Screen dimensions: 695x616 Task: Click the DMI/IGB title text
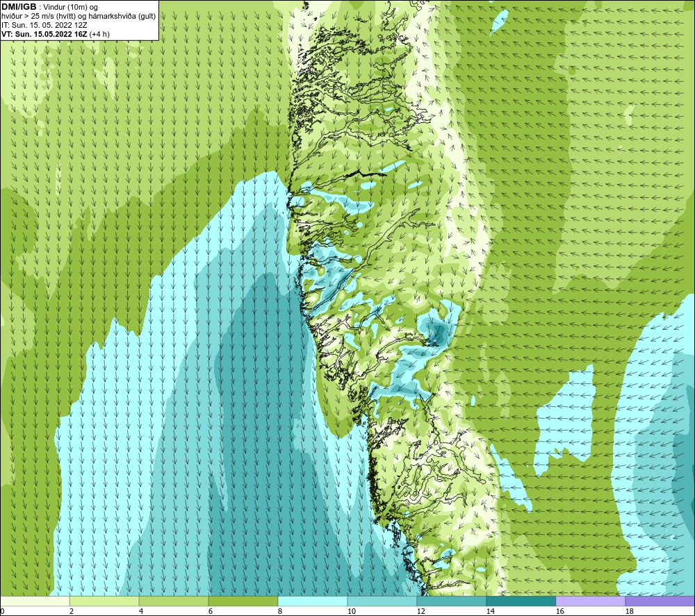[19, 7]
